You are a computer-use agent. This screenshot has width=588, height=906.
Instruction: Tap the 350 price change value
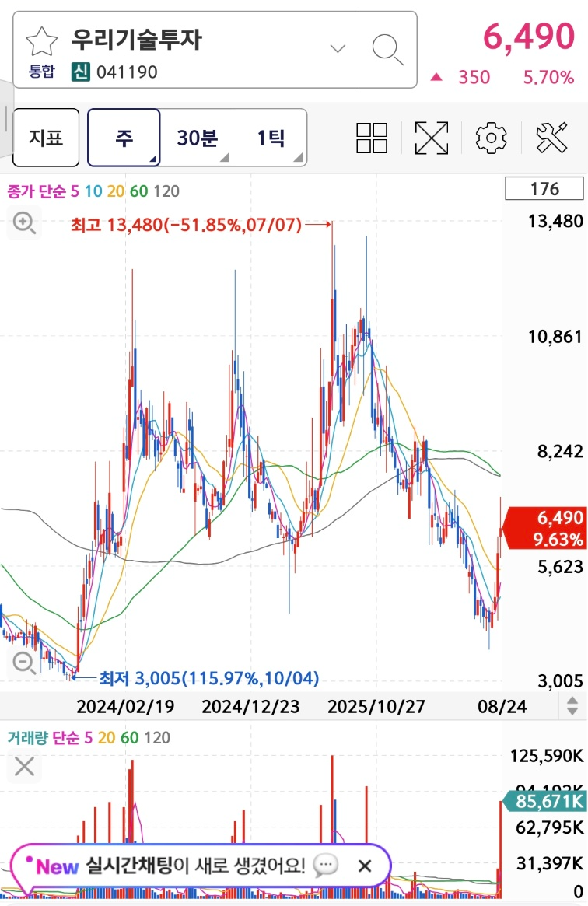[474, 78]
